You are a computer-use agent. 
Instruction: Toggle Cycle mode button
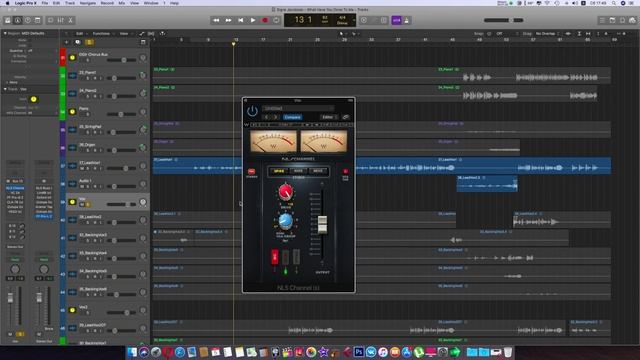[276, 20]
